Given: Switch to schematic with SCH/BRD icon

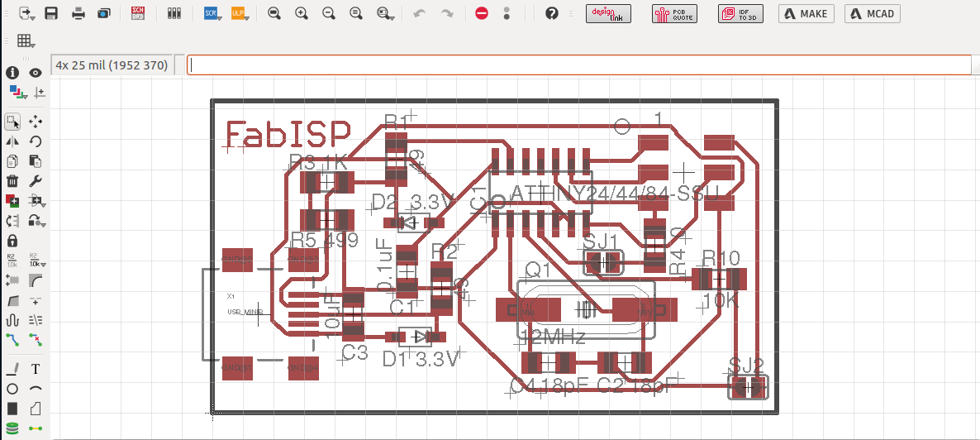Looking at the screenshot, I should point(139,13).
